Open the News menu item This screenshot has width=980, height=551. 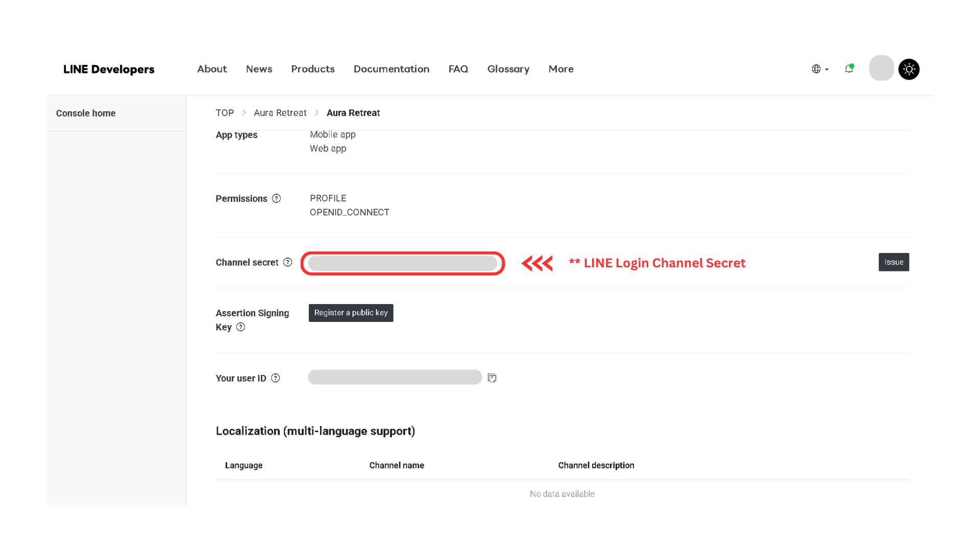tap(259, 69)
